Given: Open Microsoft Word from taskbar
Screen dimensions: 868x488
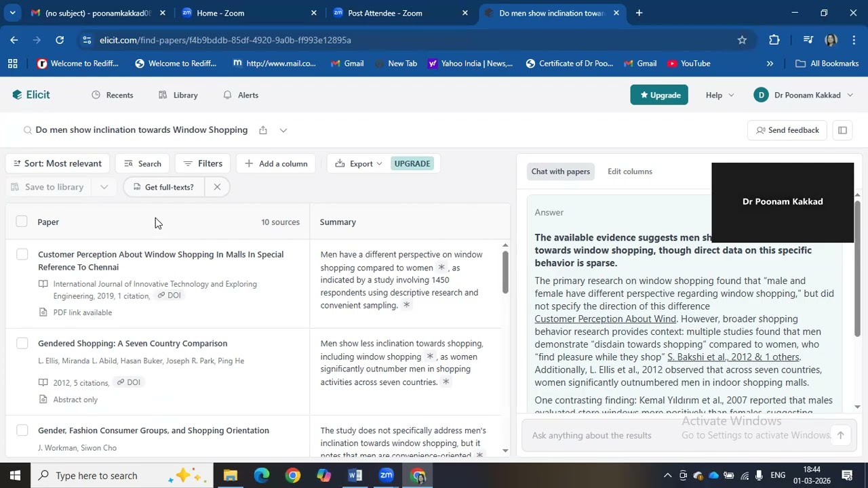Looking at the screenshot, I should [355, 476].
